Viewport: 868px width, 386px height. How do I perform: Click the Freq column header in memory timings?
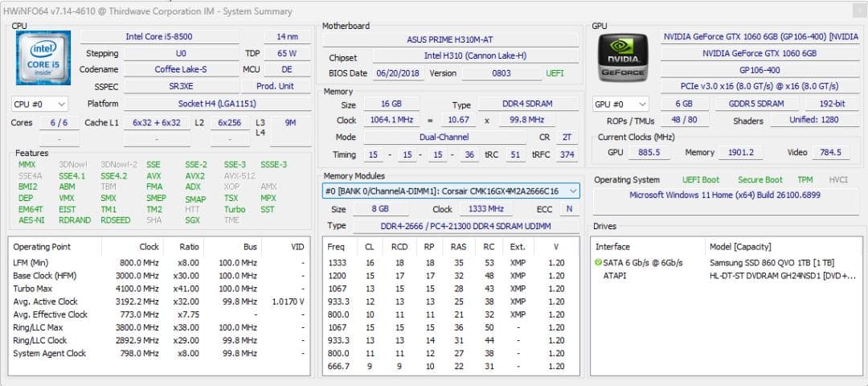[337, 247]
